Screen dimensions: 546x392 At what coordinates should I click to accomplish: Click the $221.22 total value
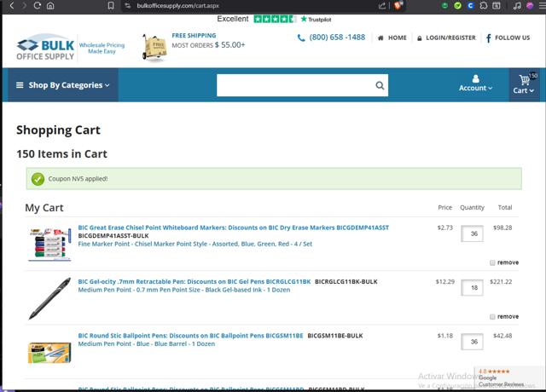pyautogui.click(x=501, y=282)
